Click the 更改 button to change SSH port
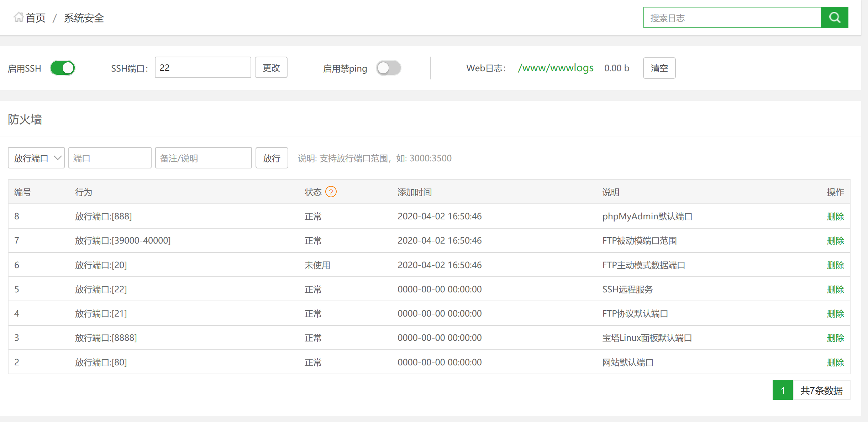The height and width of the screenshot is (422, 868). [271, 67]
